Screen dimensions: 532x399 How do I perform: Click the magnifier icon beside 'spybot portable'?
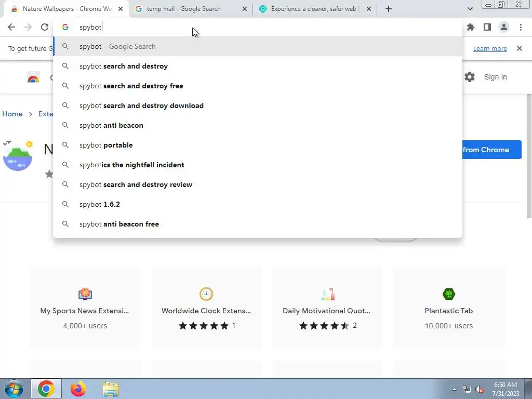(x=65, y=145)
